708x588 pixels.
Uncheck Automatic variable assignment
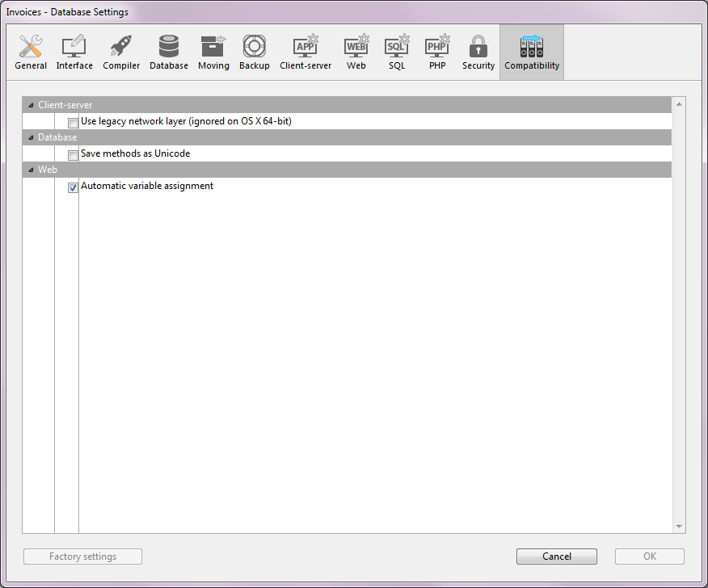[73, 187]
